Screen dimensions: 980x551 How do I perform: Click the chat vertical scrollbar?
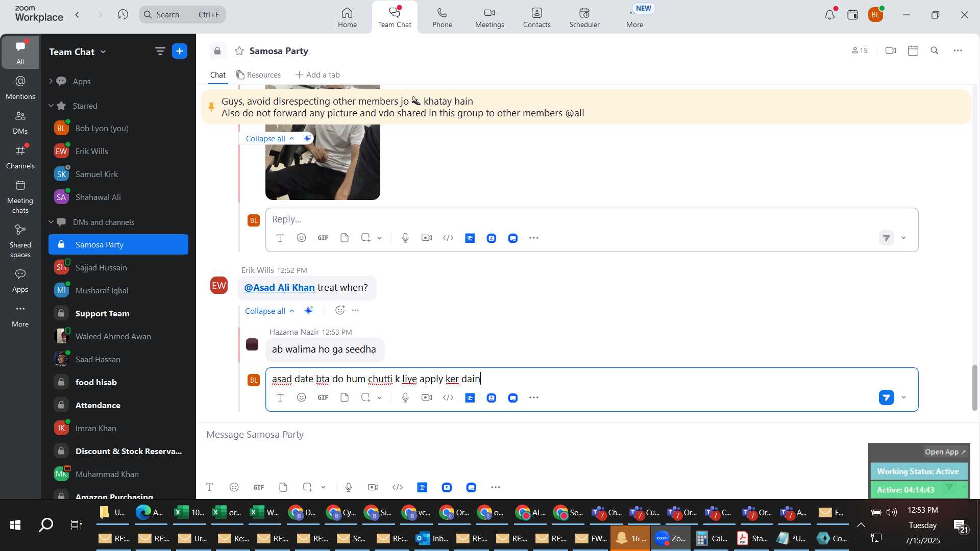(x=974, y=388)
